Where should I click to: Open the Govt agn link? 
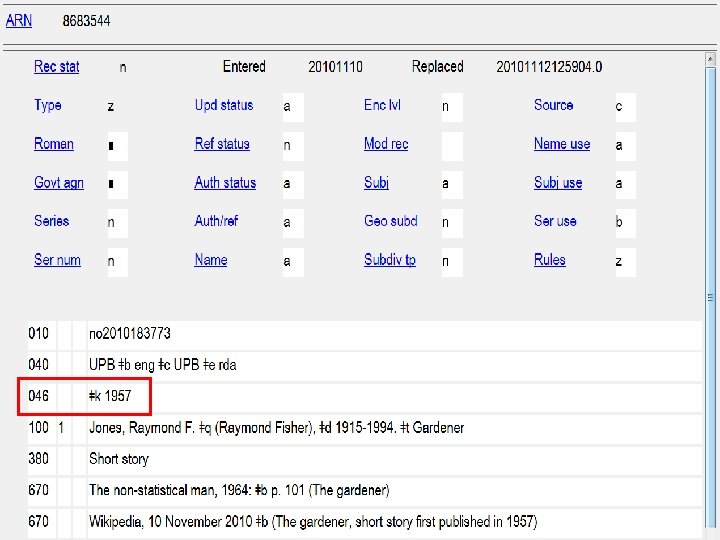(59, 183)
